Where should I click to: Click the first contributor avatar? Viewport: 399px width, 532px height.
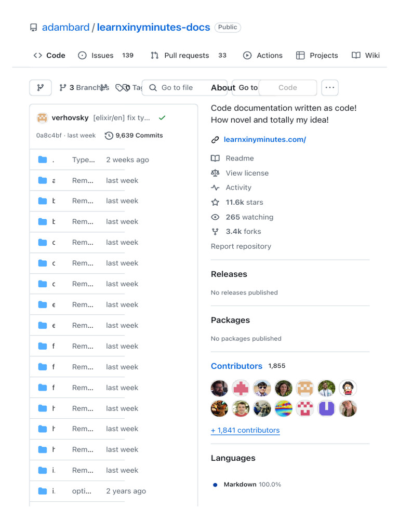[219, 388]
